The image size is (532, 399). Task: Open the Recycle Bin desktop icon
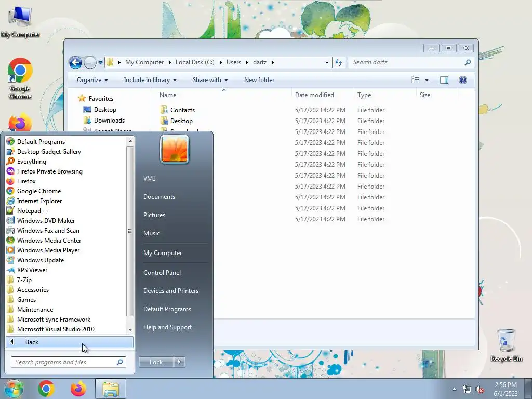506,345
